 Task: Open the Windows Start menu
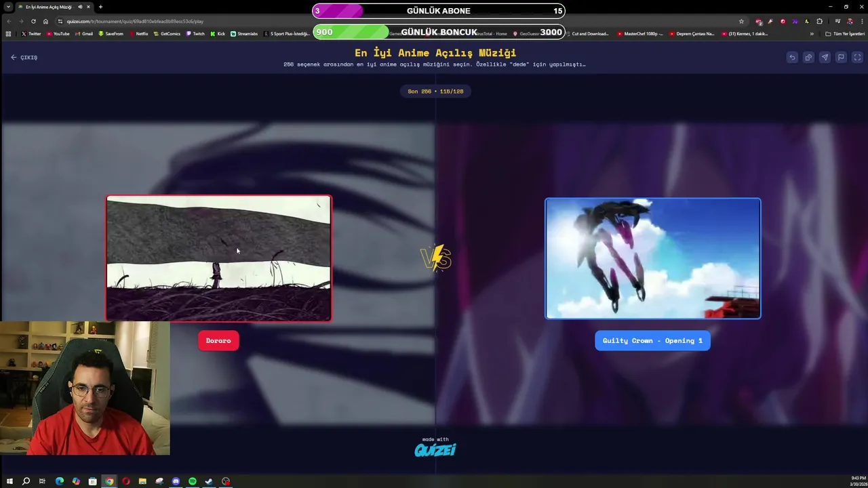[x=9, y=481]
